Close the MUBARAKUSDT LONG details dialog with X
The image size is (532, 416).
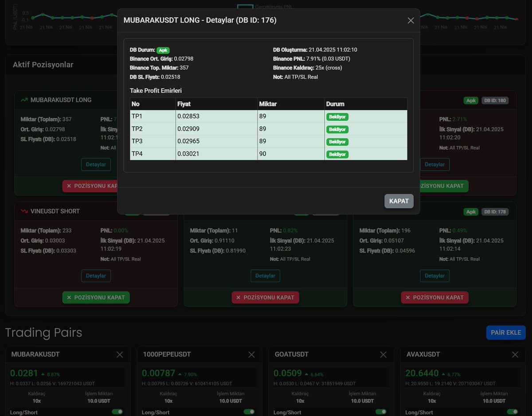411,20
